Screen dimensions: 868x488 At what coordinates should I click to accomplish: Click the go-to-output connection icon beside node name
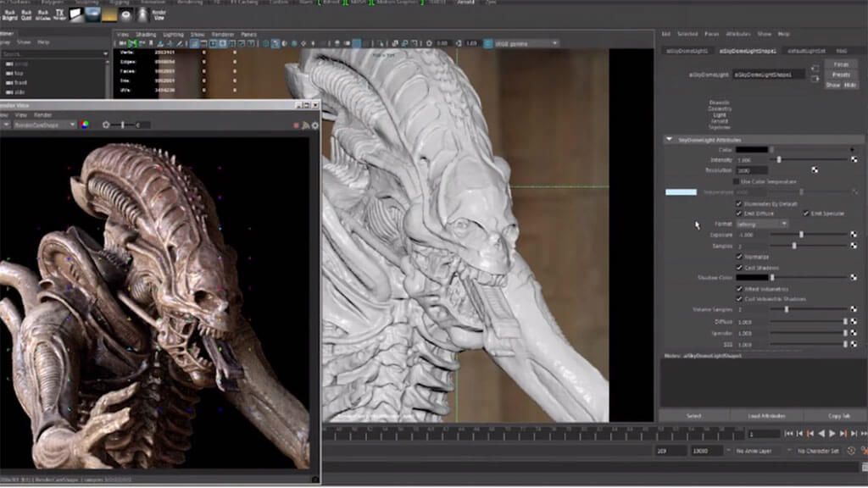pos(815,79)
